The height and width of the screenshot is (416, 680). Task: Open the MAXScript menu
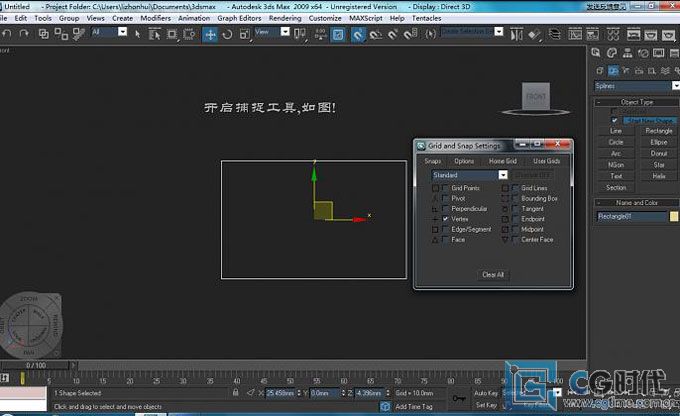(x=366, y=18)
